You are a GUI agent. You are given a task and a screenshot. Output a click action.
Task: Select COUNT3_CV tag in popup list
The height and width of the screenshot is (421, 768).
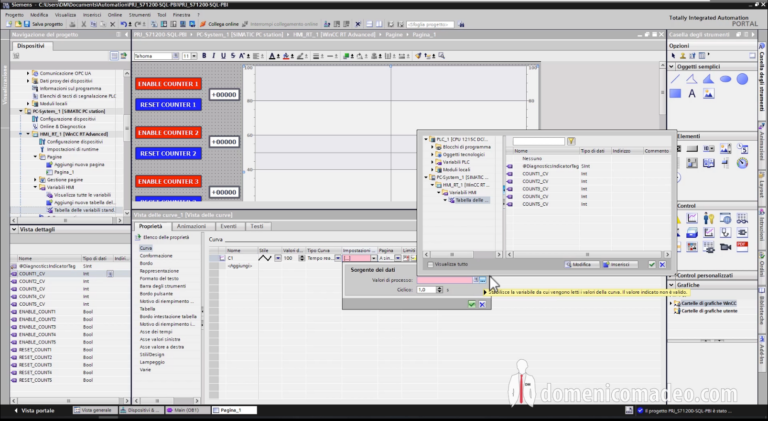(535, 189)
